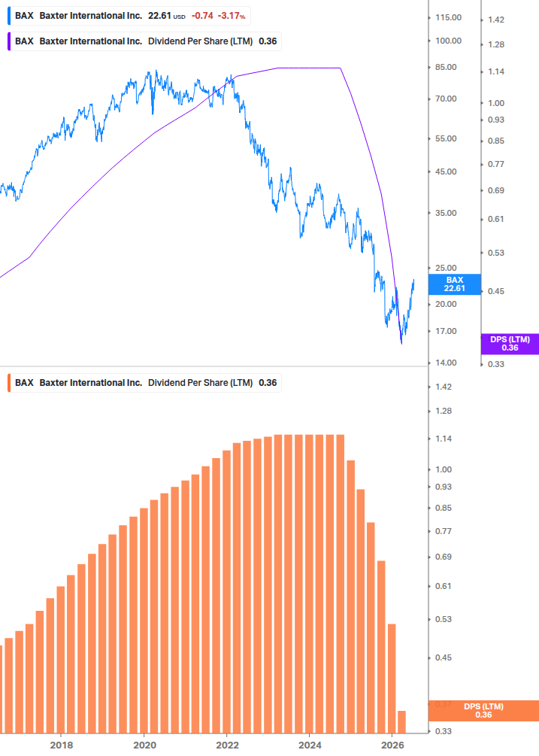Image resolution: width=539 pixels, height=756 pixels.
Task: Click the 14.00 price axis label
Action: (446, 363)
